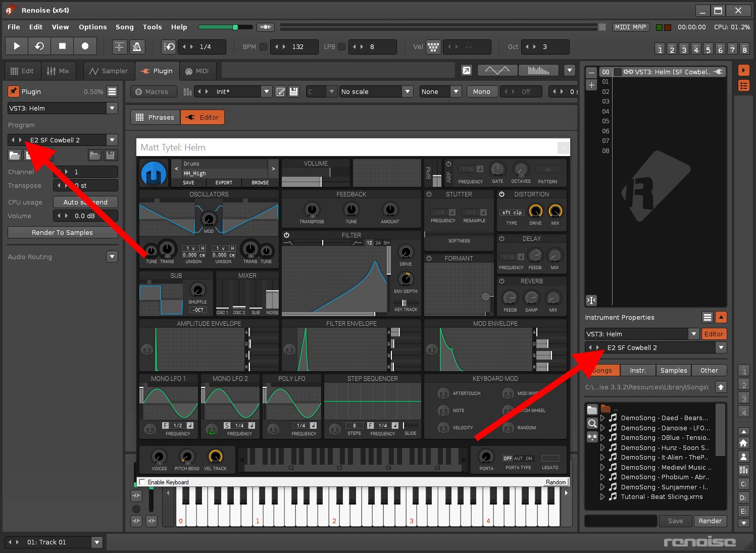This screenshot has height=553, width=756.
Task: Open the orange instrument list icon
Action: 743,86
